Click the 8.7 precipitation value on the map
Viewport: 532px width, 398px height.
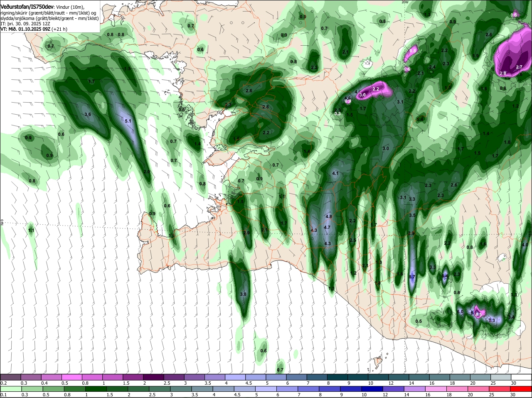tap(412, 277)
